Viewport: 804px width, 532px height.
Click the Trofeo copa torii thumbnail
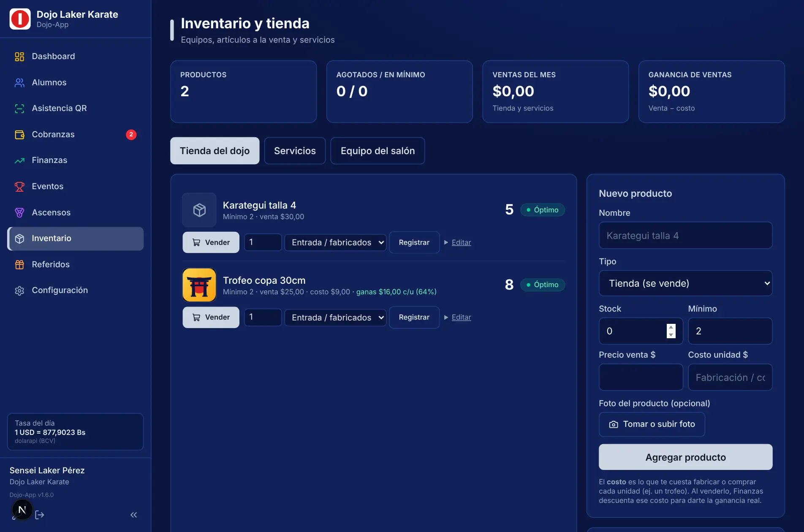[x=199, y=285]
